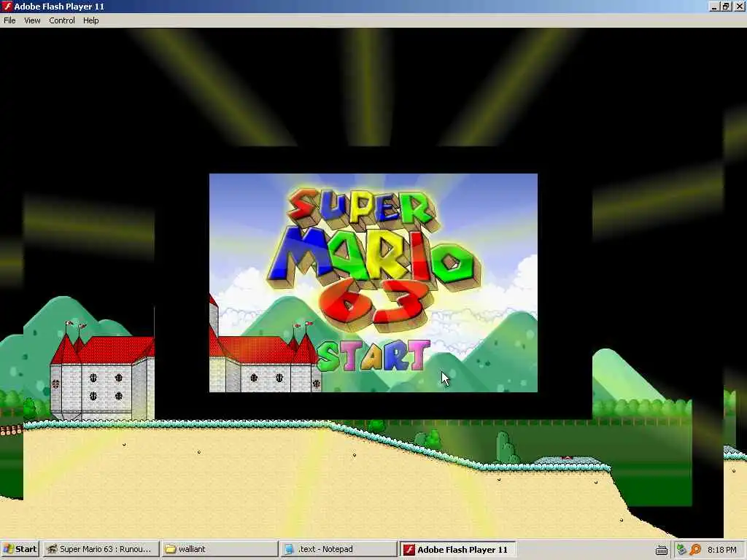Switch to Super Mario 63 : Runou... taskbar window
This screenshot has height=560, width=747.
tap(100, 549)
